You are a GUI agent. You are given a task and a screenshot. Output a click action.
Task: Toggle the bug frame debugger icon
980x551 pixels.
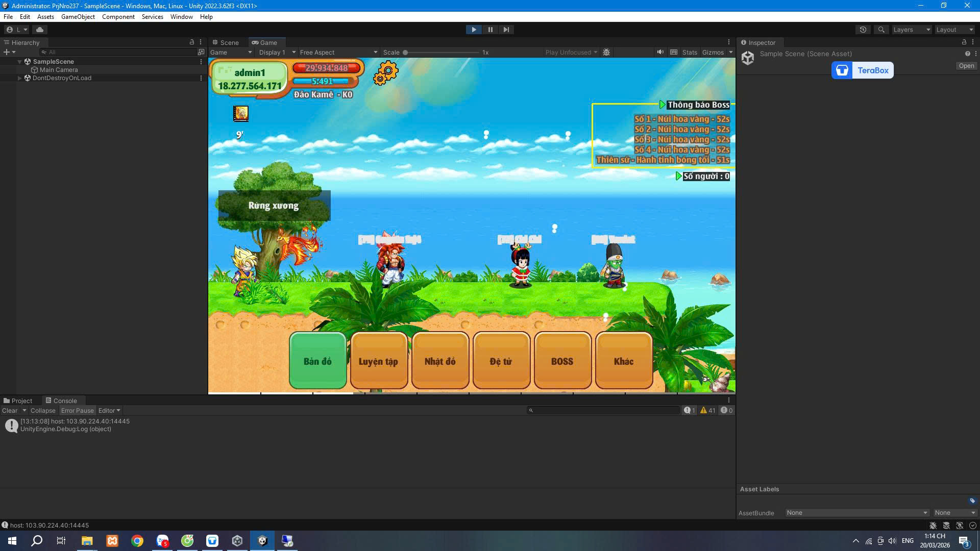tap(606, 52)
